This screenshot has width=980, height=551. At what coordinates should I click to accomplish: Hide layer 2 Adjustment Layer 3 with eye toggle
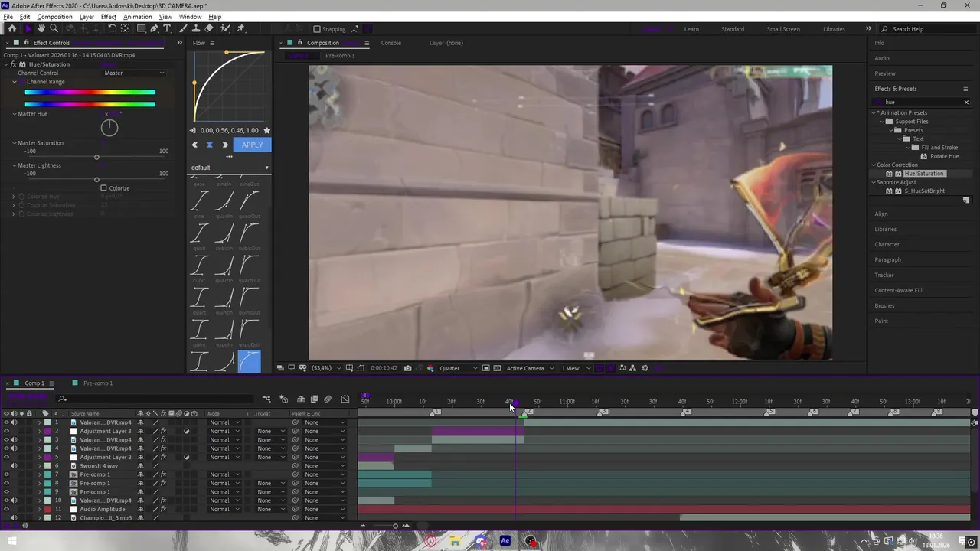7,432
